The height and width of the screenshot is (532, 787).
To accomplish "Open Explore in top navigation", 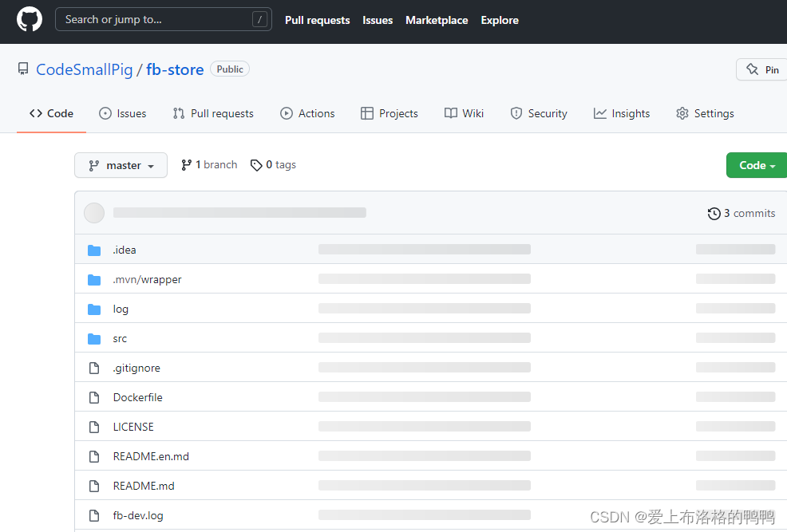I will (500, 20).
